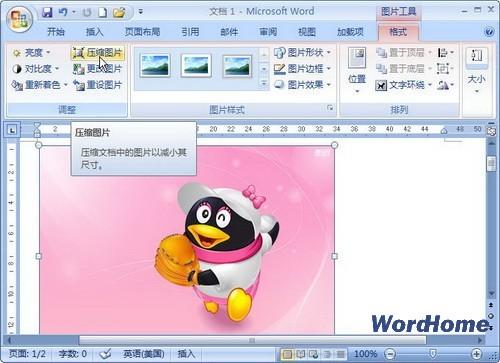Image resolution: width=500 pixels, height=363 pixels.
Task: Click the vertical scrollbar down arrow
Action: [x=492, y=294]
